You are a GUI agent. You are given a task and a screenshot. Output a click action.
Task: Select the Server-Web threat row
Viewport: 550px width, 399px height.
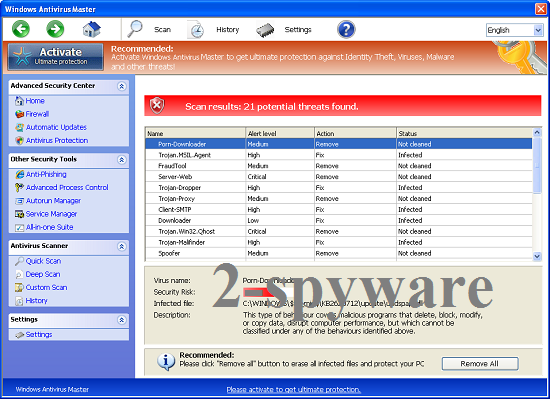[x=339, y=177]
